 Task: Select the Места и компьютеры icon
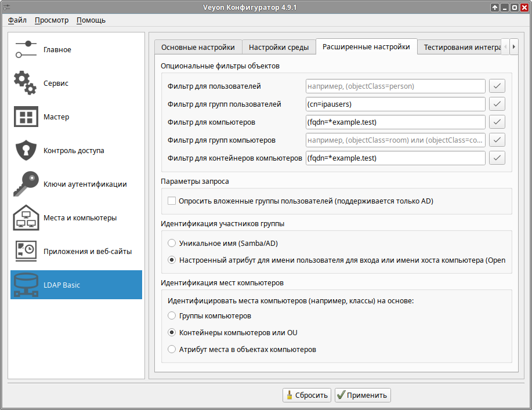pos(26,217)
